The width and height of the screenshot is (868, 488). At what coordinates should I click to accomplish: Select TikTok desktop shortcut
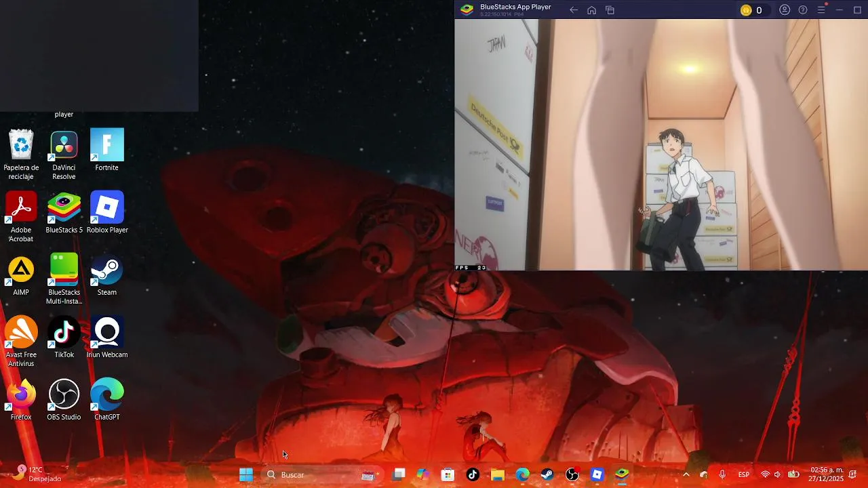64,338
